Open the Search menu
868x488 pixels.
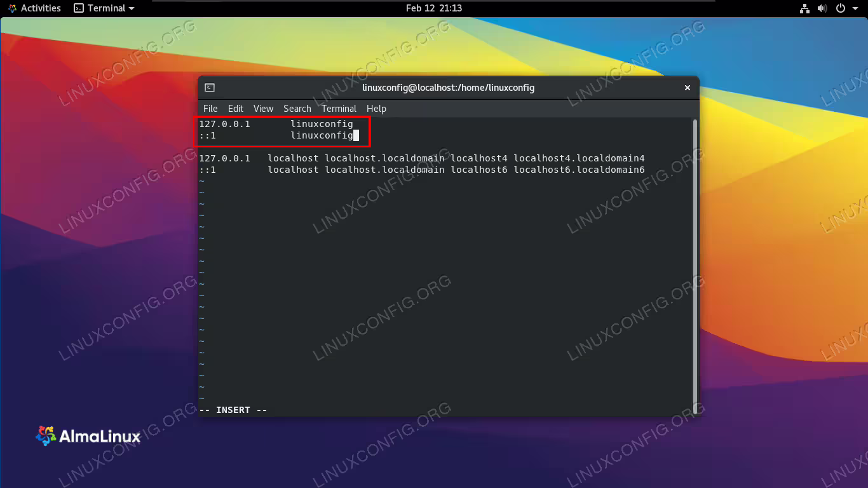(297, 109)
